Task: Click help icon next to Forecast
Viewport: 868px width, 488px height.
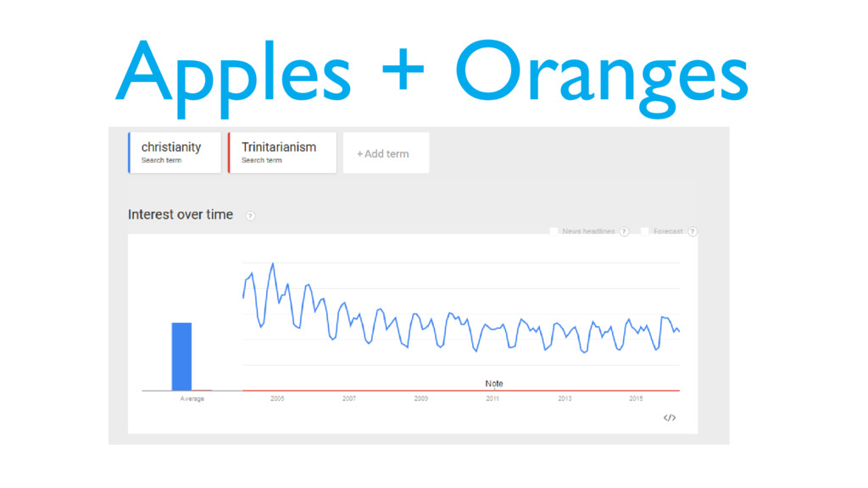Action: [692, 231]
